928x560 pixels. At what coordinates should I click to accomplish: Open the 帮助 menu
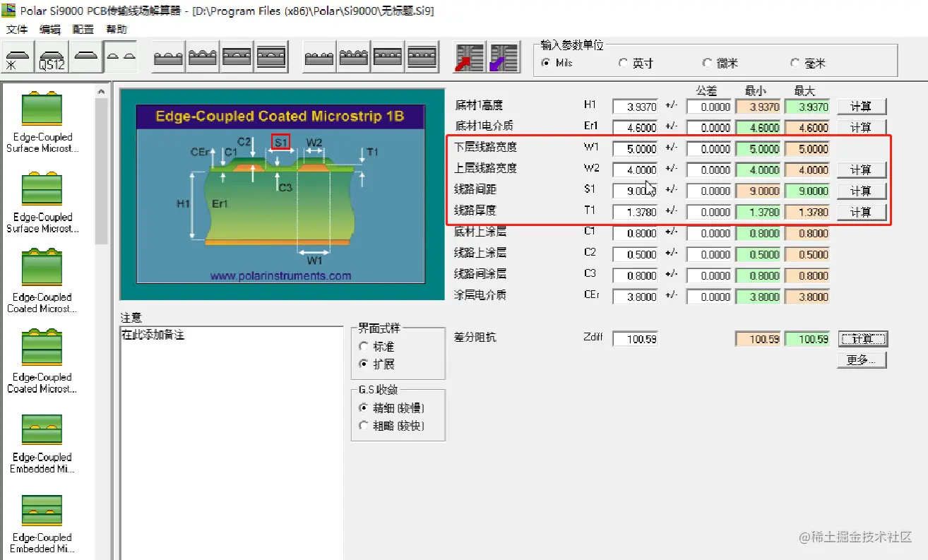tap(117, 29)
